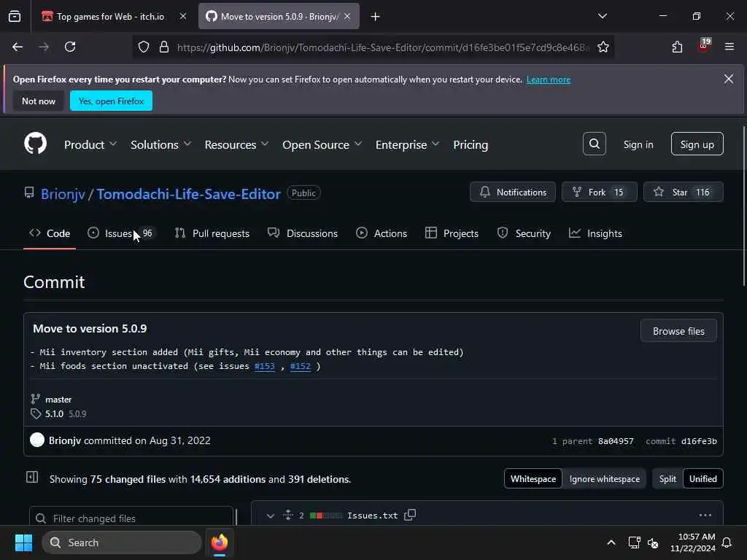
Task: Open the list all tabs dropdown
Action: coord(602,16)
